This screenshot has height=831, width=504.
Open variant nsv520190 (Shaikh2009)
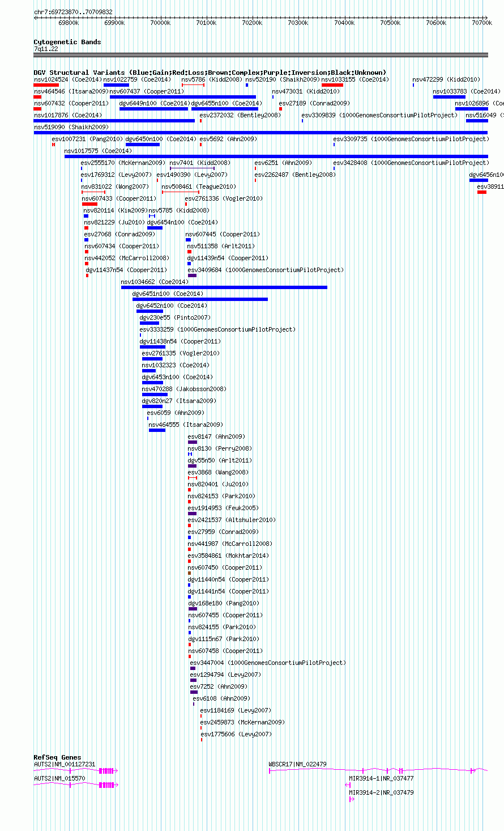[x=282, y=79]
